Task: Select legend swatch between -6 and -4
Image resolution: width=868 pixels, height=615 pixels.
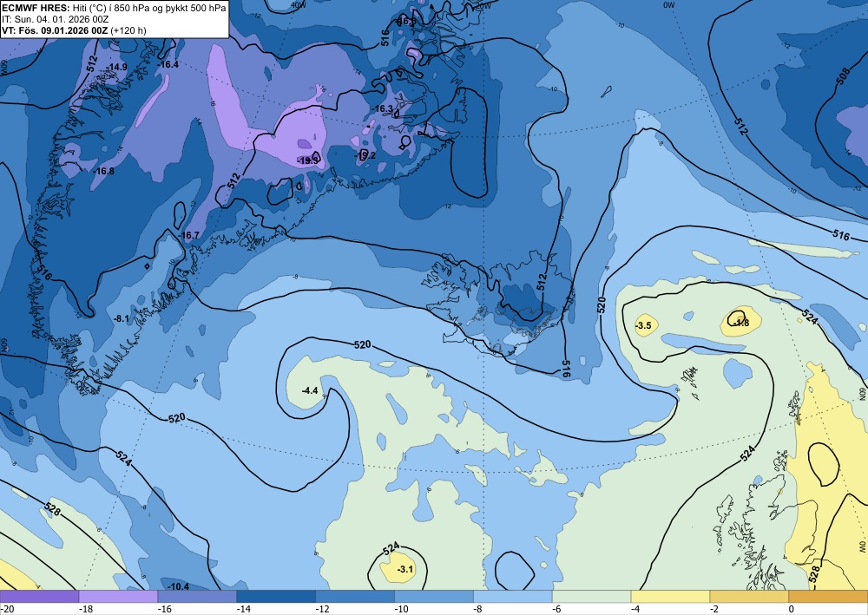Action: pyautogui.click(x=592, y=596)
